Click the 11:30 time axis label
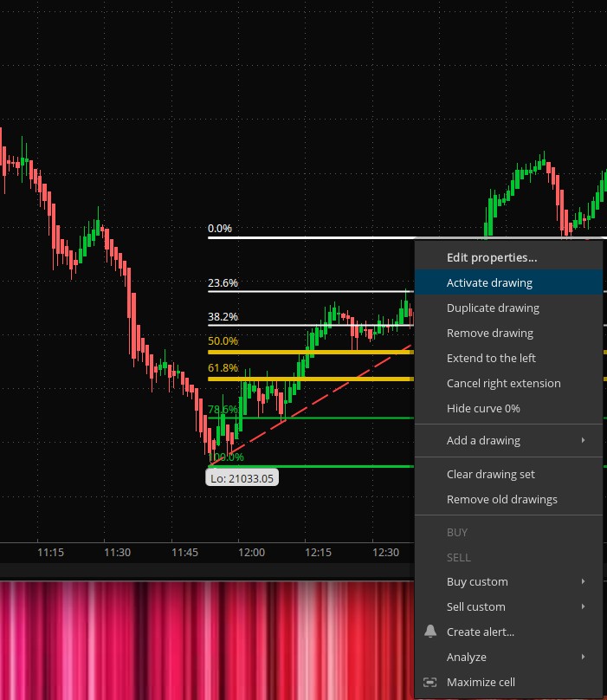Screen dimensions: 607x700 [x=118, y=553]
